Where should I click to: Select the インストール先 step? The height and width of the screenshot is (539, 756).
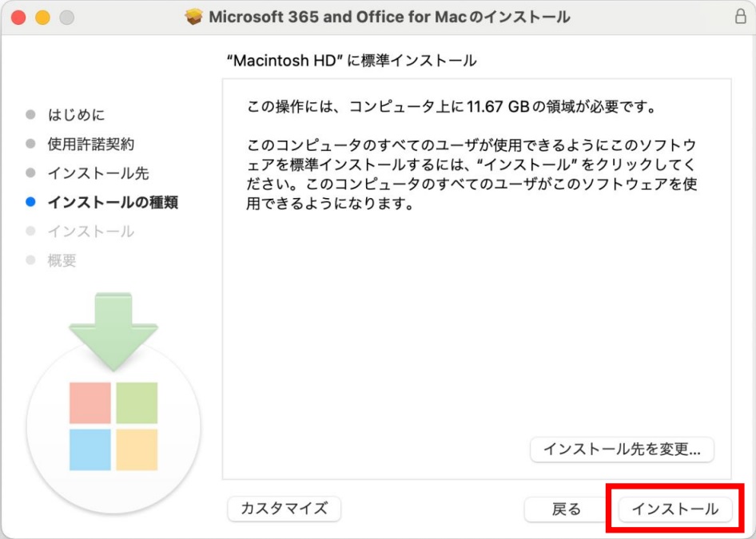click(x=97, y=173)
